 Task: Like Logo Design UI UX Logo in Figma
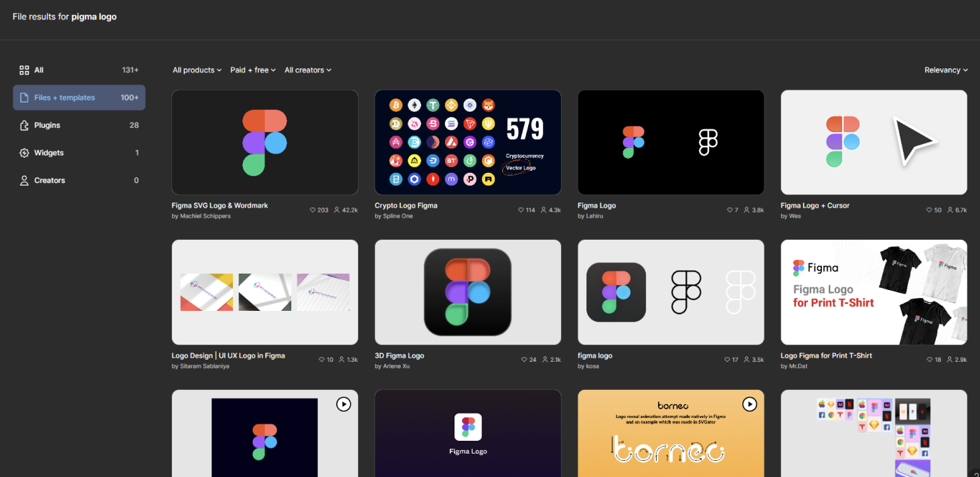[321, 360]
